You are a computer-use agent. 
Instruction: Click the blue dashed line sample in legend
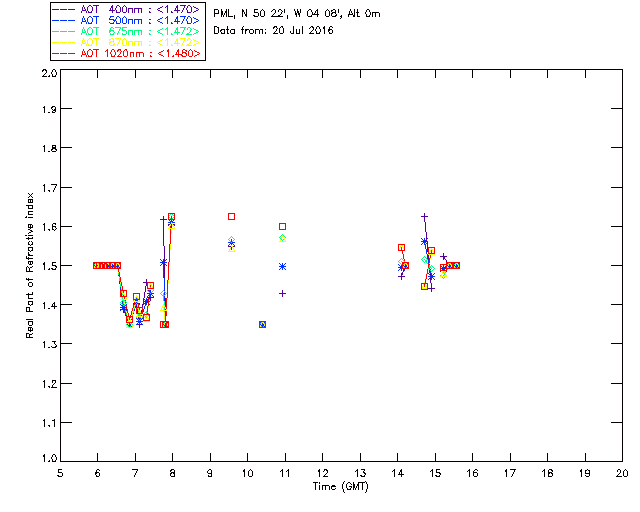pyautogui.click(x=64, y=20)
